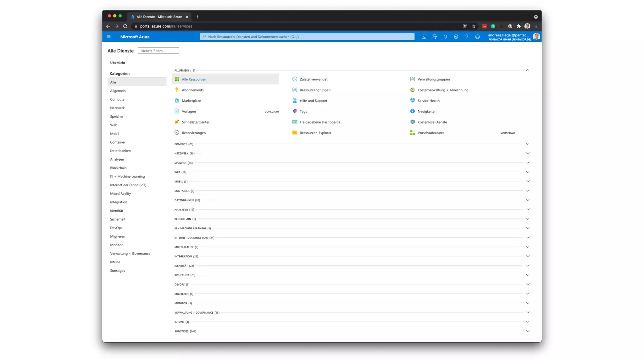Open Ressourcengruppen link
Image resolution: width=644 pixels, height=362 pixels.
tap(315, 90)
